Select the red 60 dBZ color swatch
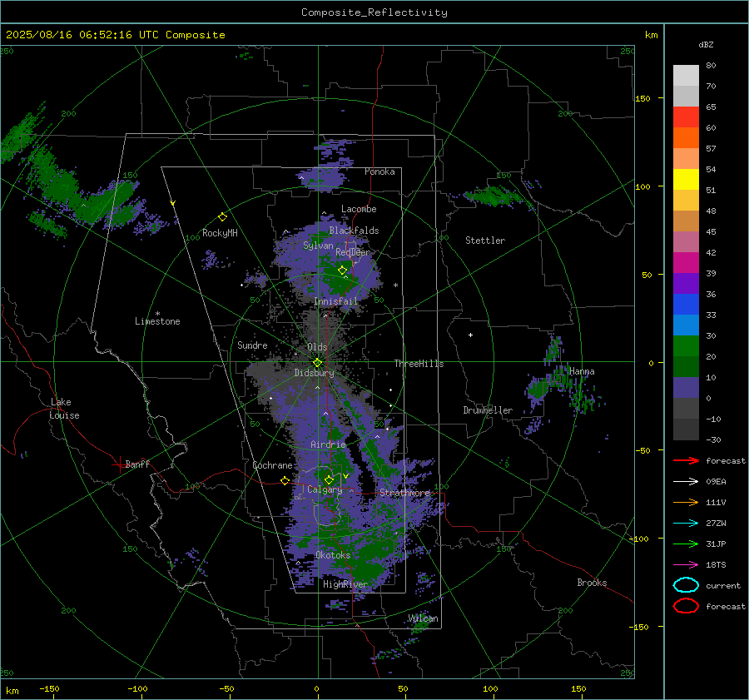The width and height of the screenshot is (749, 700). (686, 117)
